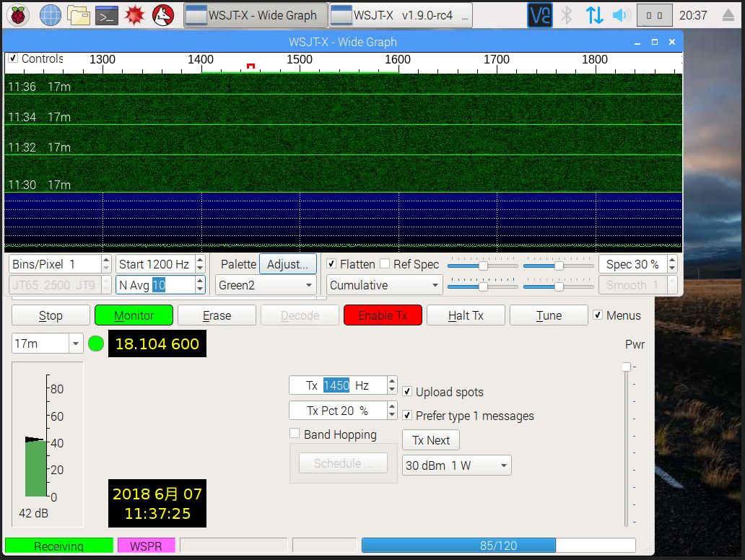
Task: Toggle the Menus checkbox
Action: pyautogui.click(x=598, y=315)
